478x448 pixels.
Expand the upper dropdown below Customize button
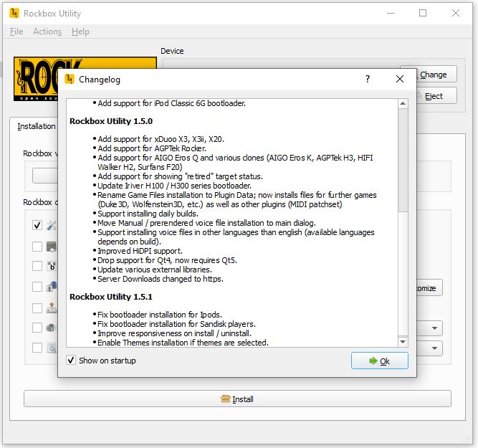pos(435,328)
